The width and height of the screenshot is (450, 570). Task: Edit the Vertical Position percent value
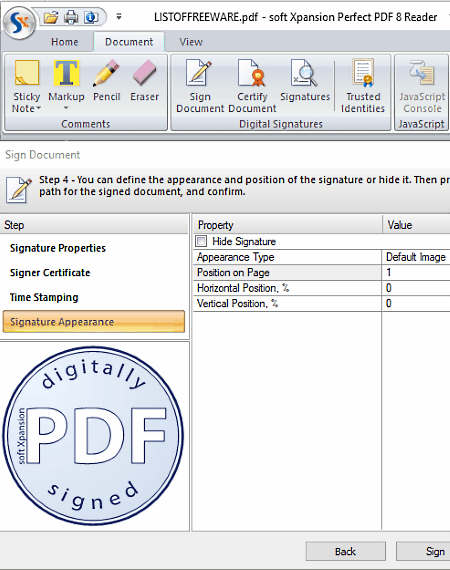click(x=416, y=304)
